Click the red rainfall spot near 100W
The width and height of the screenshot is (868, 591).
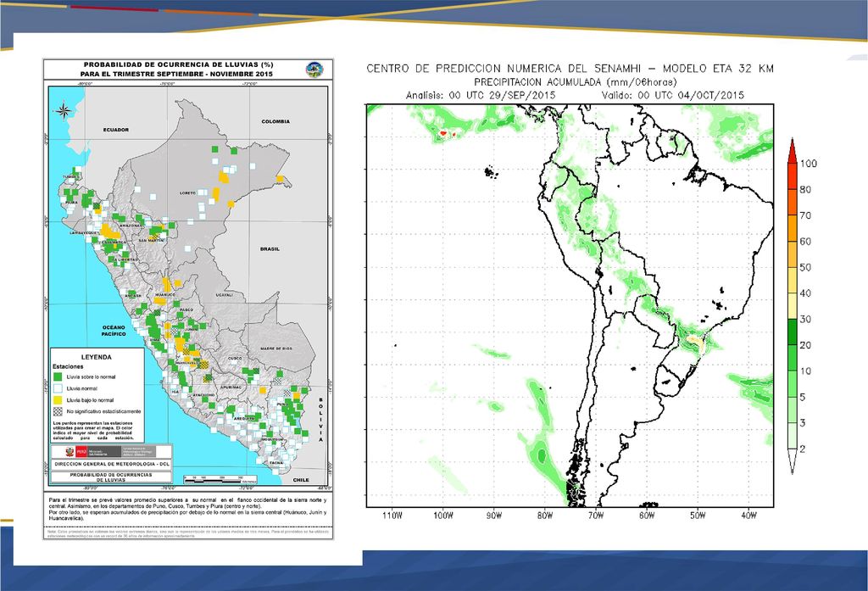pos(443,133)
